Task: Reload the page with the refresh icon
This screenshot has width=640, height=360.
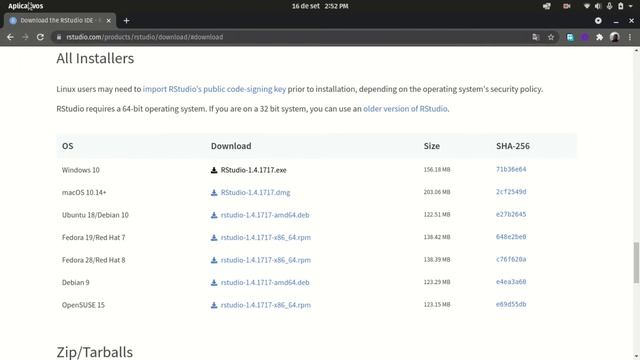Action: point(40,37)
